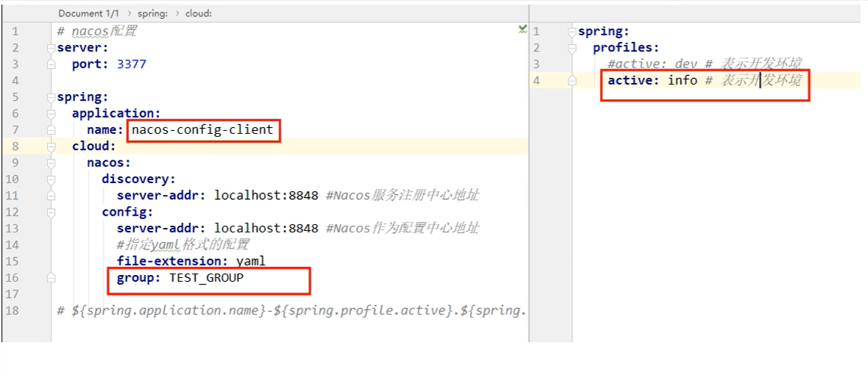
Task: Click the TEST_GROUP value
Action: 206,278
